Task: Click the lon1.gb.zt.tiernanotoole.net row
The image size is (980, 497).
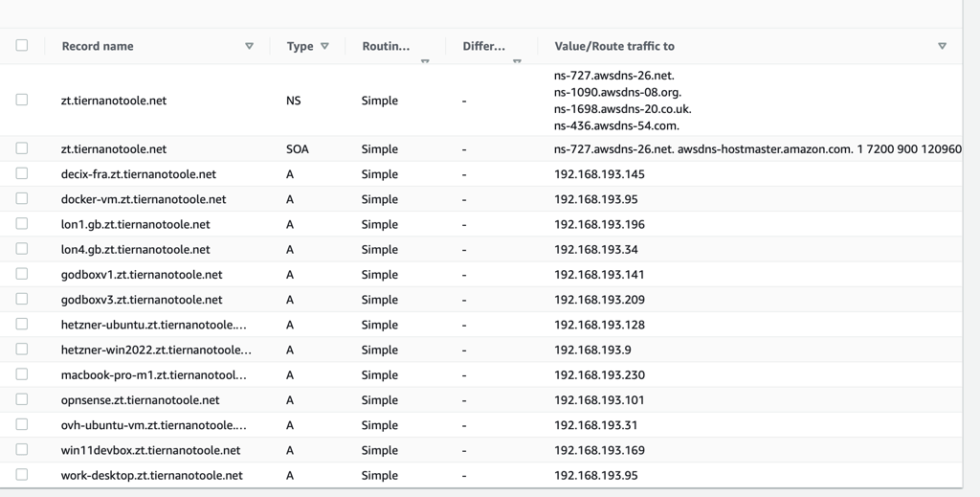Action: coord(480,224)
